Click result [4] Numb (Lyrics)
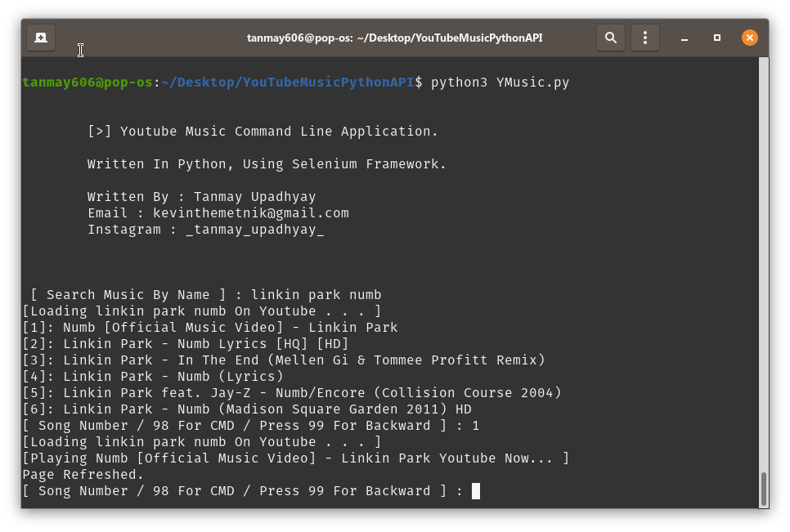 click(153, 377)
